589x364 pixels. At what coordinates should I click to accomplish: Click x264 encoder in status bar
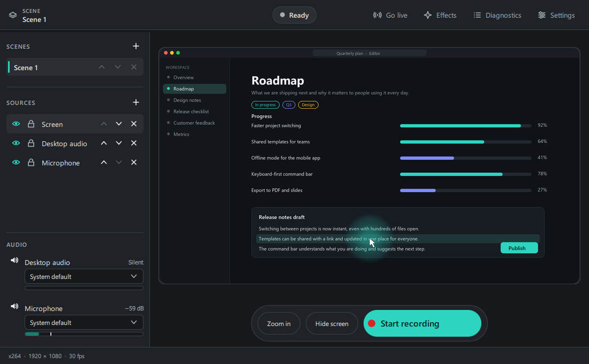14,356
